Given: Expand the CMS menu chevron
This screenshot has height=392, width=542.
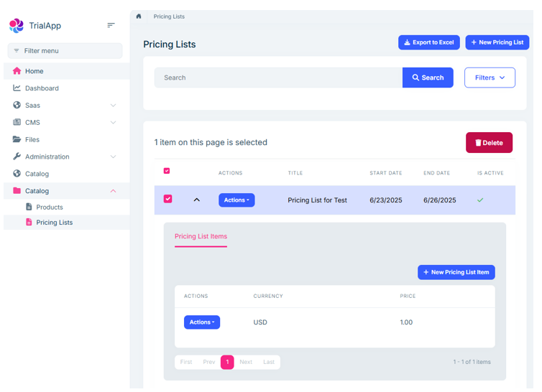Looking at the screenshot, I should point(113,122).
